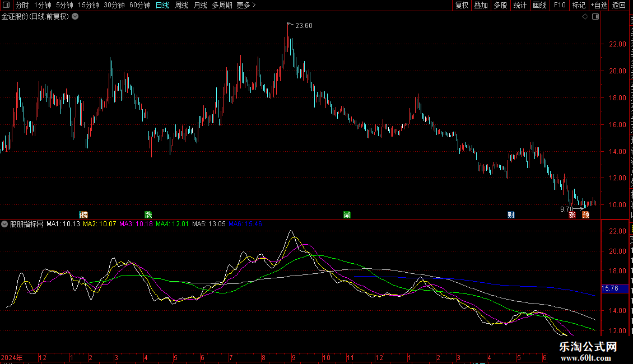
Task: Click the 预 event marker icon
Action: (x=585, y=214)
